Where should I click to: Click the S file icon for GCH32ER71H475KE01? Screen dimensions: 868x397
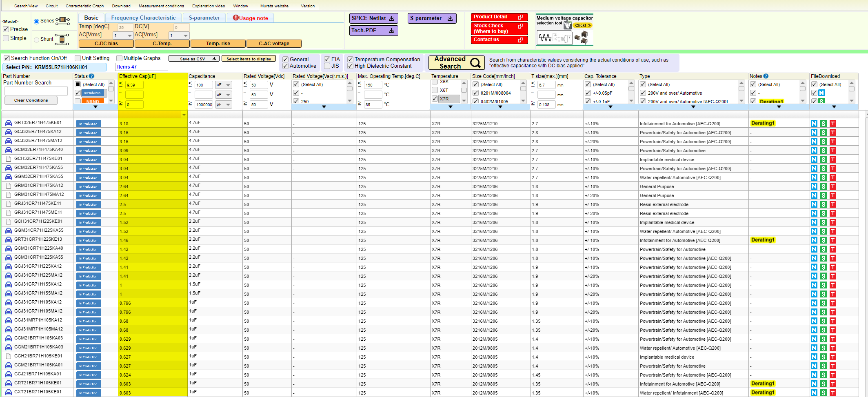pyautogui.click(x=824, y=159)
